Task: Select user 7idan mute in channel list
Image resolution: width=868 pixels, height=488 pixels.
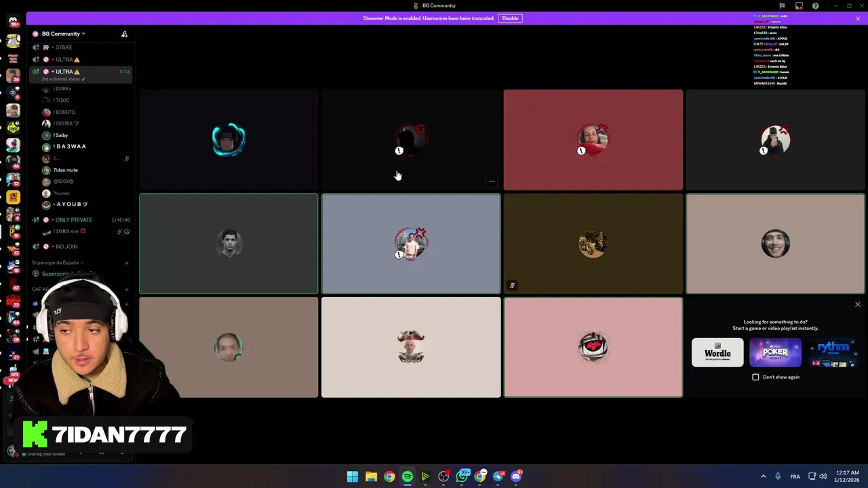Action: [x=65, y=170]
